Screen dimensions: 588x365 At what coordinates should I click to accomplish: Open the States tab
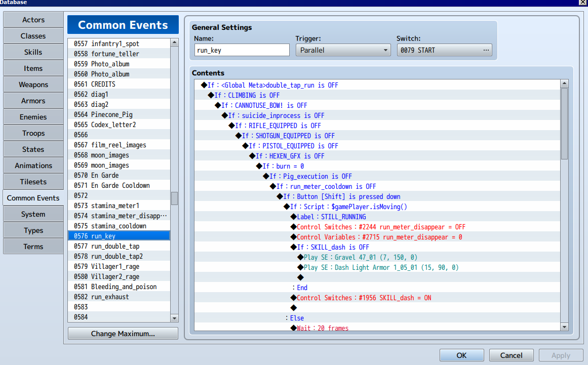click(33, 149)
